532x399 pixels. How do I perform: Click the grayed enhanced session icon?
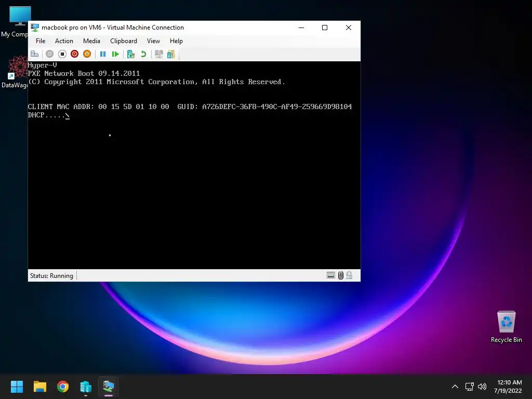point(159,54)
